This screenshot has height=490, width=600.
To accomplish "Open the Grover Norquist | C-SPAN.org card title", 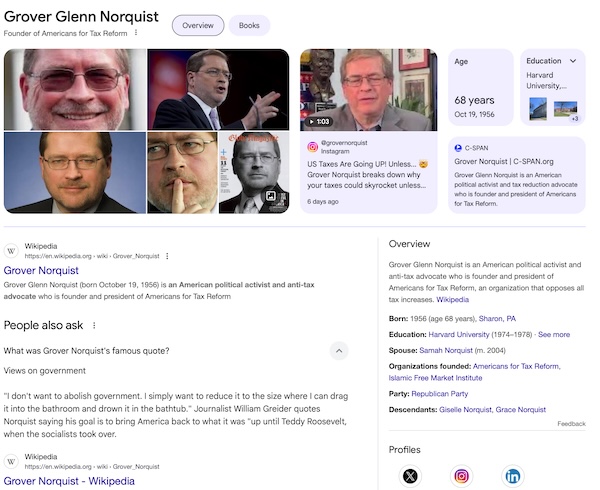I will click(504, 161).
